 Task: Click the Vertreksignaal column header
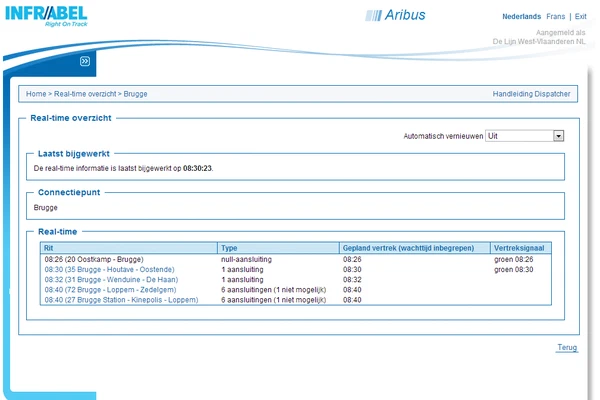coord(519,248)
